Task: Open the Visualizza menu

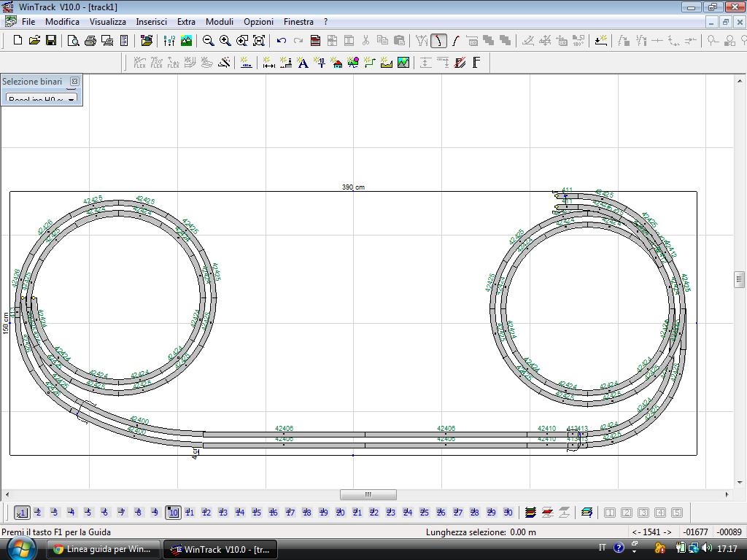Action: [108, 21]
